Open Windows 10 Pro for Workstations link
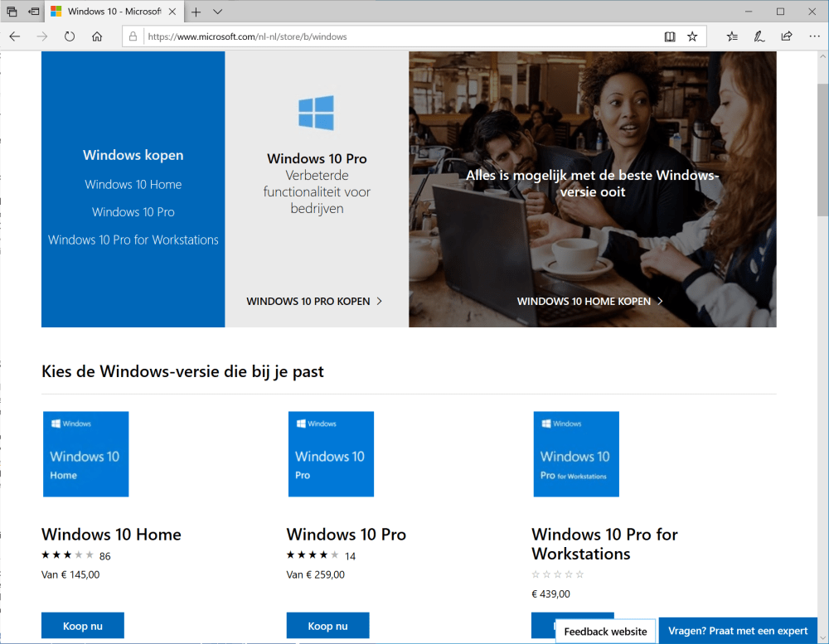Image resolution: width=829 pixels, height=644 pixels. pyautogui.click(x=133, y=240)
